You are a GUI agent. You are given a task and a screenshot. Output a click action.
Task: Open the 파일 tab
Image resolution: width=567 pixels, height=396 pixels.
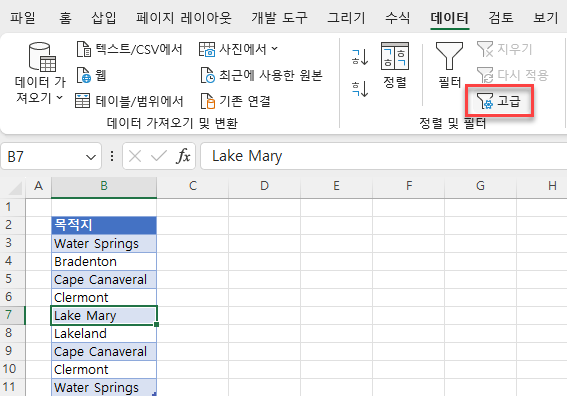pos(22,17)
